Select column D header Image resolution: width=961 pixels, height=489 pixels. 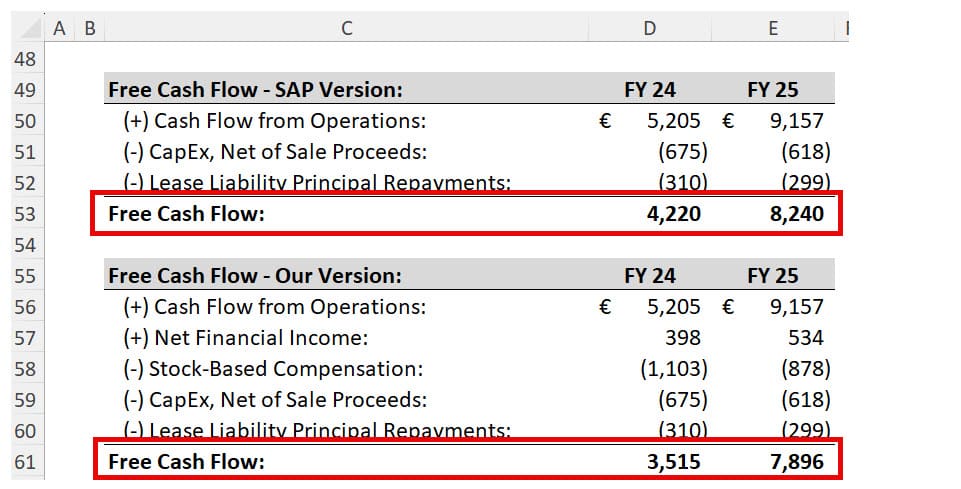tap(650, 28)
